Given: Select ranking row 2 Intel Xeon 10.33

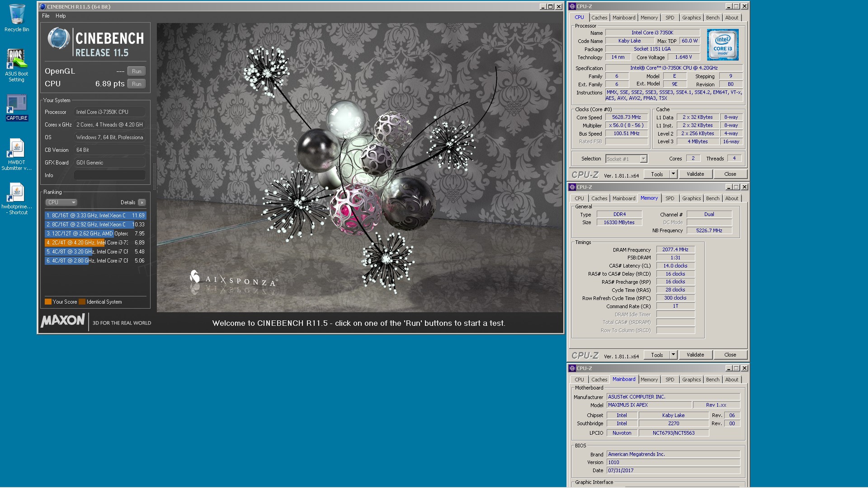Looking at the screenshot, I should pyautogui.click(x=95, y=225).
